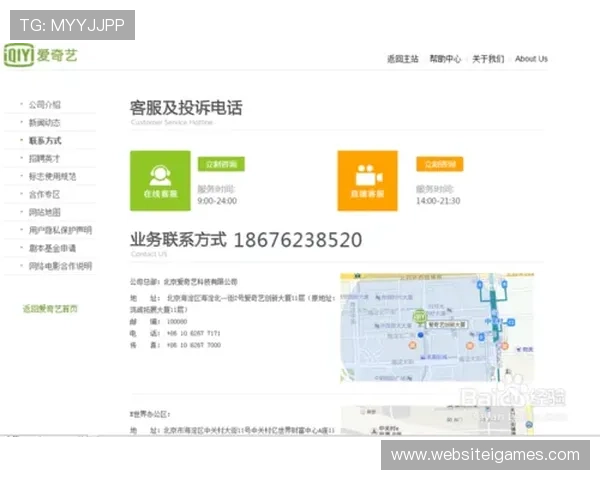Click the 客服及投诉电话 heading
600x480 pixels.
[x=186, y=108]
